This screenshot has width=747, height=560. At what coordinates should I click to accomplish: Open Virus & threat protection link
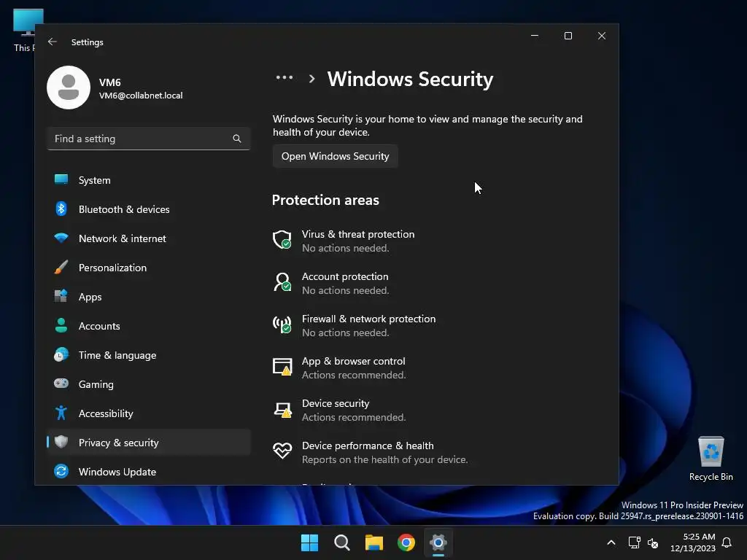358,234
